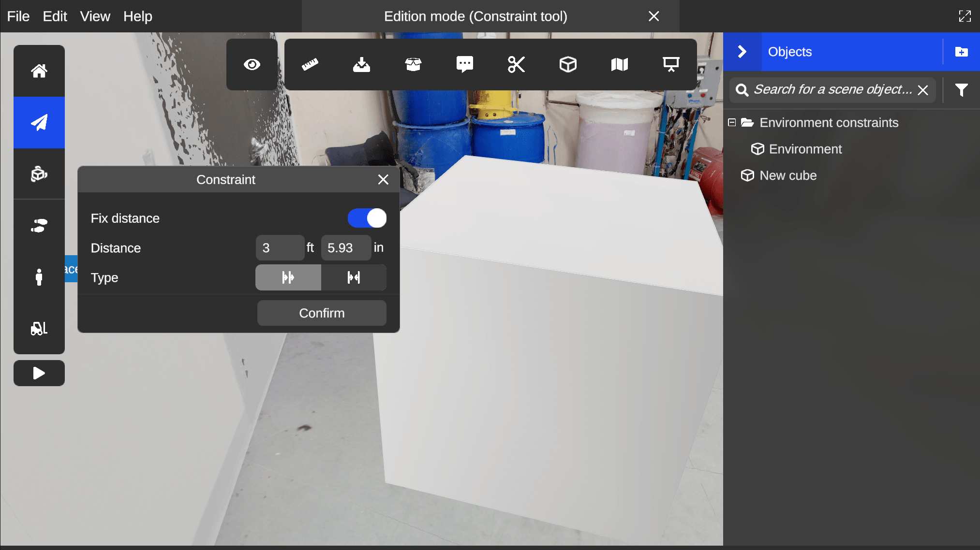The image size is (980, 550).
Task: Open the filter options in Objects panel
Action: pyautogui.click(x=961, y=90)
